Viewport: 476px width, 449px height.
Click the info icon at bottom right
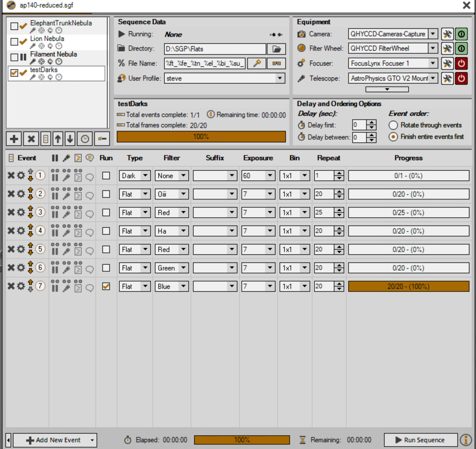[x=466, y=440]
